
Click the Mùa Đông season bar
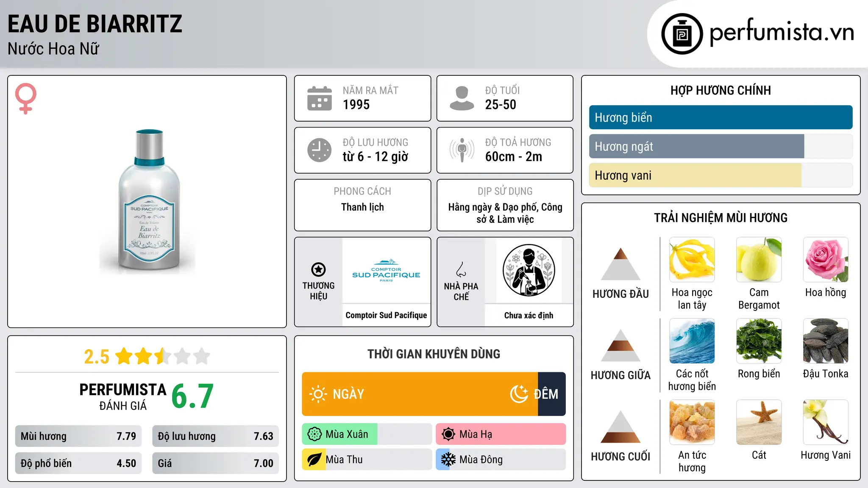(501, 460)
